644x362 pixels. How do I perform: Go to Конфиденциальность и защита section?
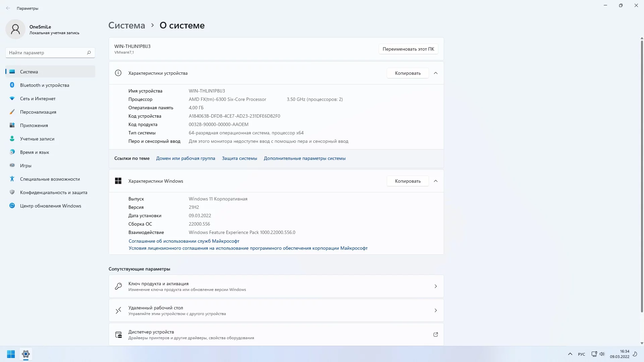53,192
